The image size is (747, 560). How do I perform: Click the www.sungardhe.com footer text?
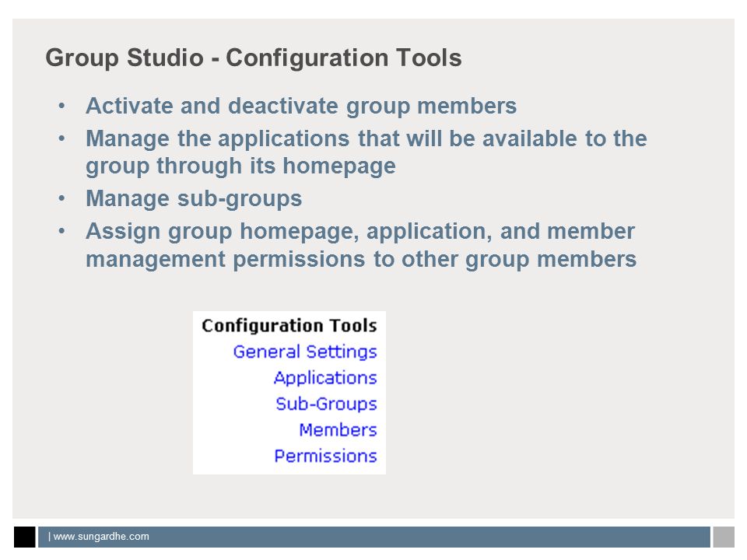tap(101, 537)
